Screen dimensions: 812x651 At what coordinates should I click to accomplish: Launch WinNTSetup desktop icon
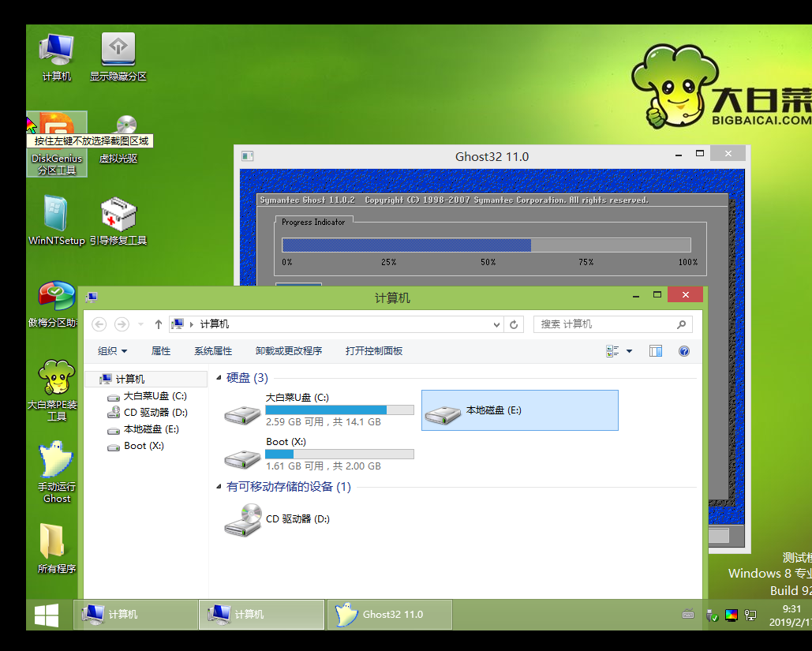point(57,220)
